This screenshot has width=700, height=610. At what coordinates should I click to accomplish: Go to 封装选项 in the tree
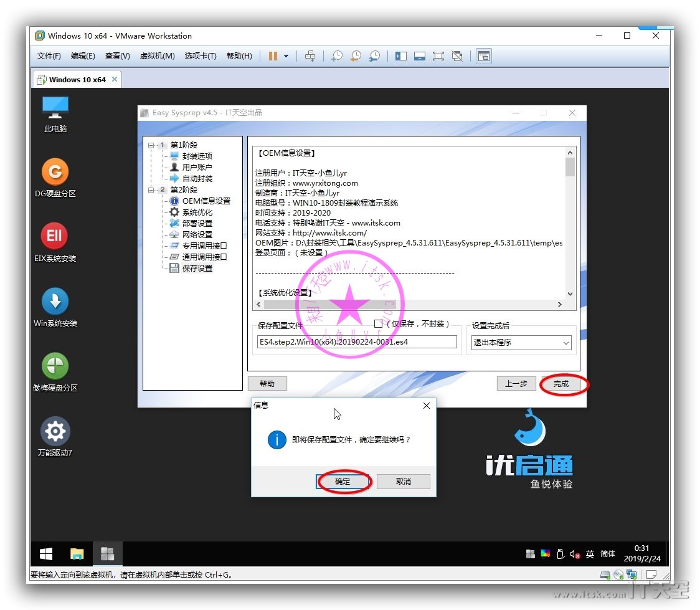point(197,156)
